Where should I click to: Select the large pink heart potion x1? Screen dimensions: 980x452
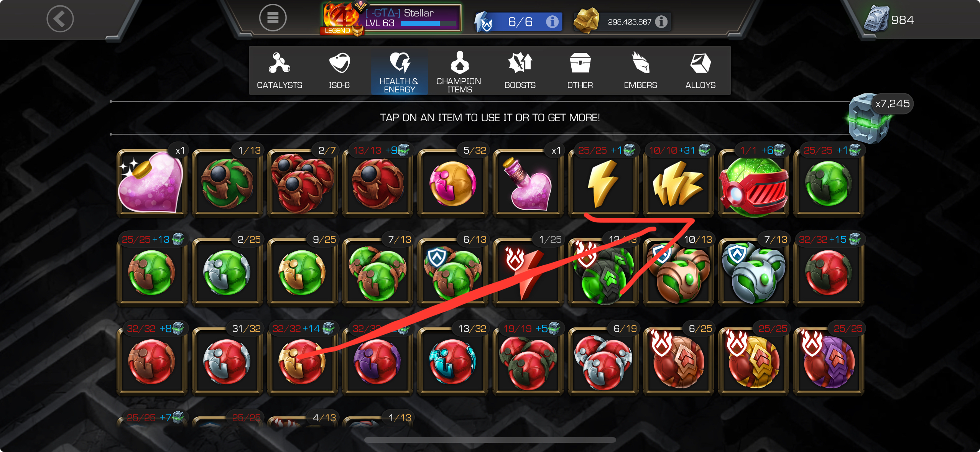click(x=152, y=183)
